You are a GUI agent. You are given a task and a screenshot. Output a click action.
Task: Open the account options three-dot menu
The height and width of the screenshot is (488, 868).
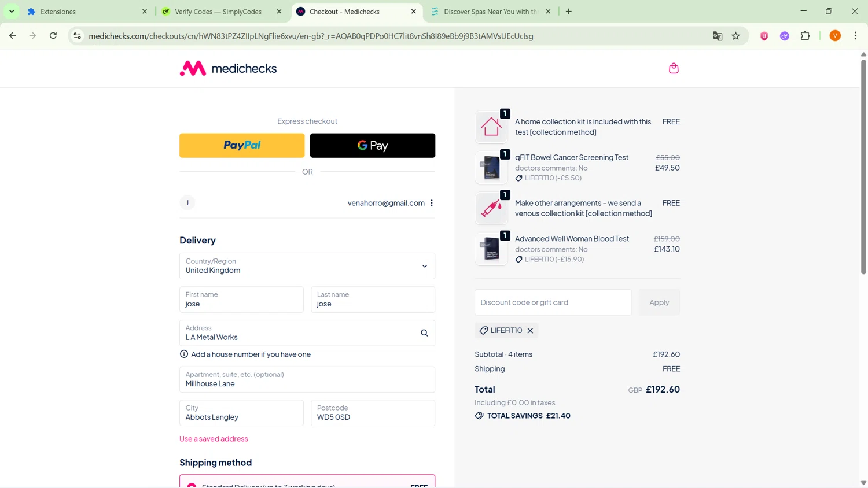click(x=432, y=203)
